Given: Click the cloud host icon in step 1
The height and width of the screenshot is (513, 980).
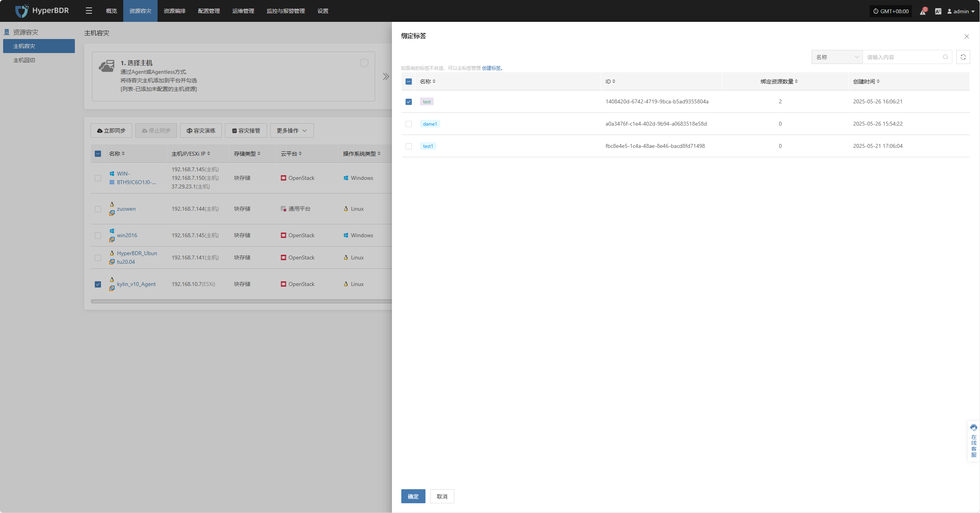Looking at the screenshot, I should pos(106,66).
